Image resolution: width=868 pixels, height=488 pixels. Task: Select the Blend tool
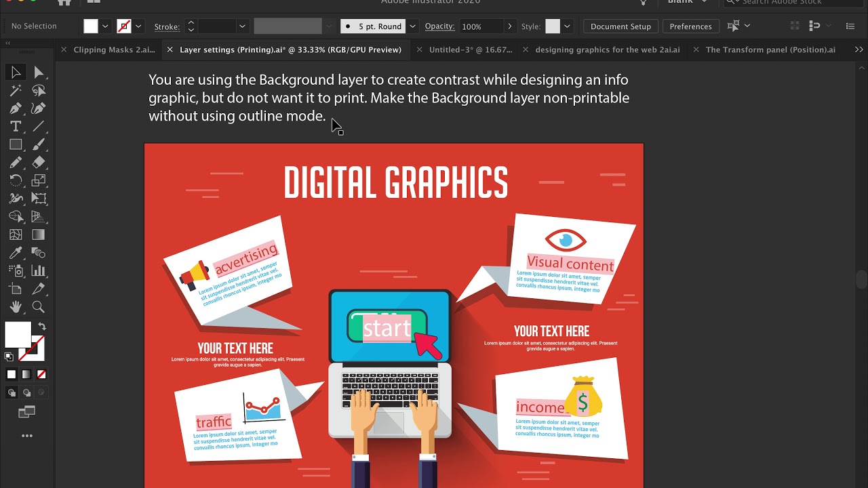(39, 253)
